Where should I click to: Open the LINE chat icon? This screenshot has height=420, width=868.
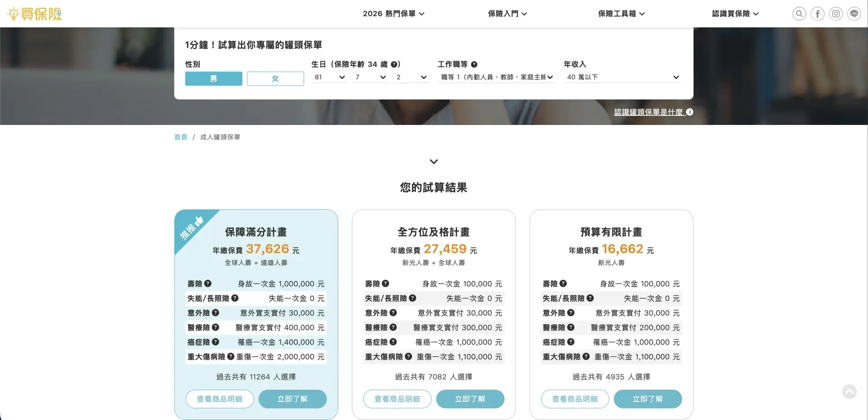click(854, 14)
